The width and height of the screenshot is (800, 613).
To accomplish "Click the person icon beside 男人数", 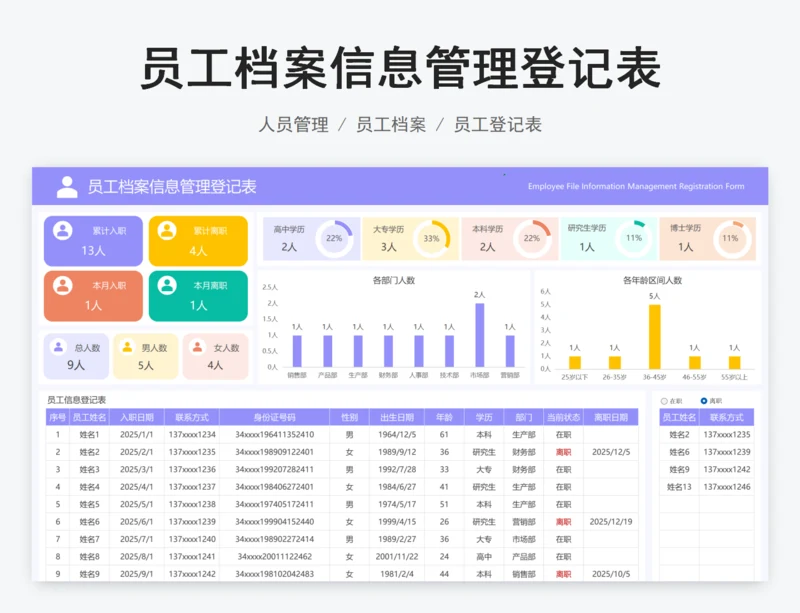I will pyautogui.click(x=127, y=347).
